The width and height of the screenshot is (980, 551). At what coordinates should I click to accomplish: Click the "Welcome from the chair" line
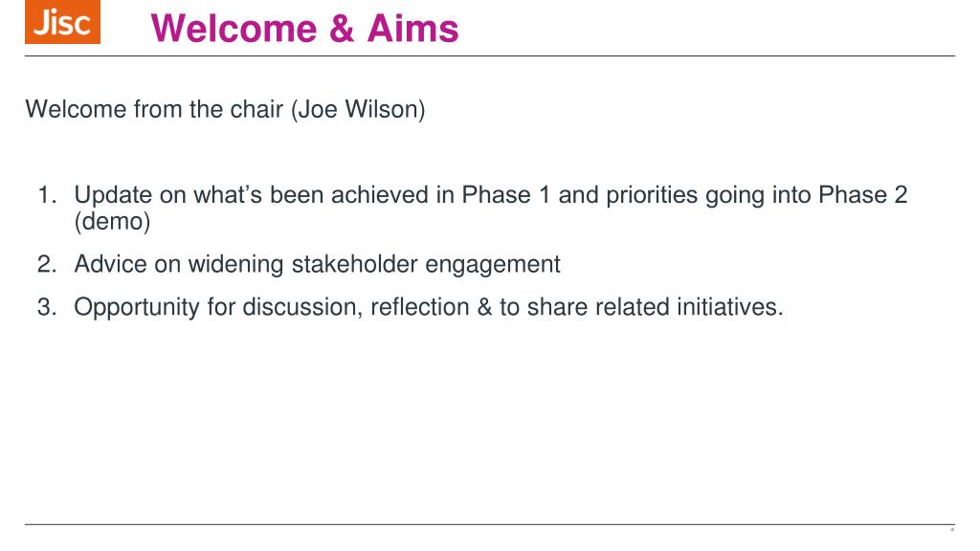point(157,109)
